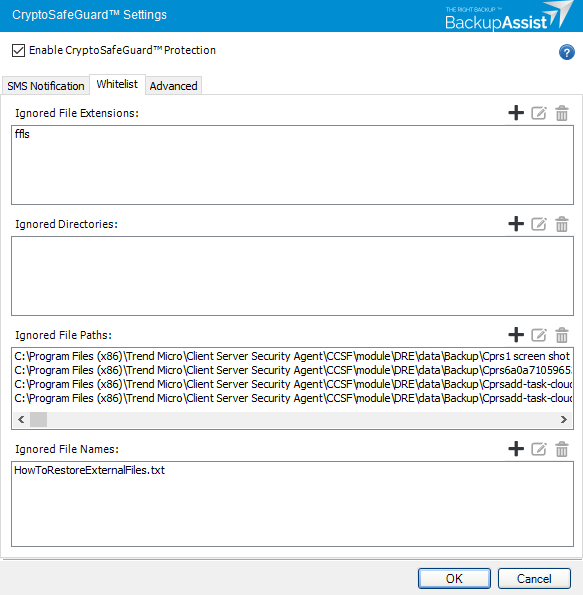Click the BackupAssist logo

pyautogui.click(x=509, y=16)
